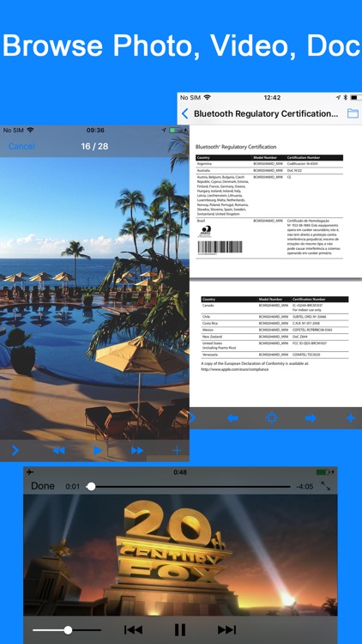The image size is (362, 644).
Task: Go to previous document page with left arrow
Action: 232,418
